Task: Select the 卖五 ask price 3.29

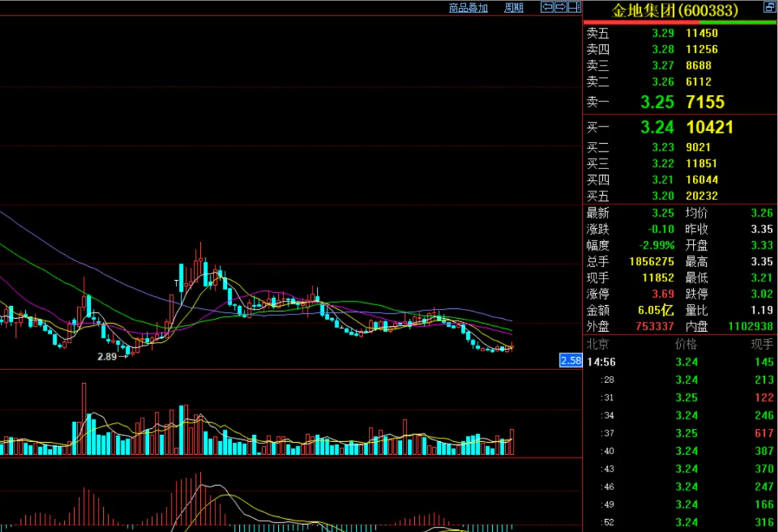Action: [x=663, y=33]
